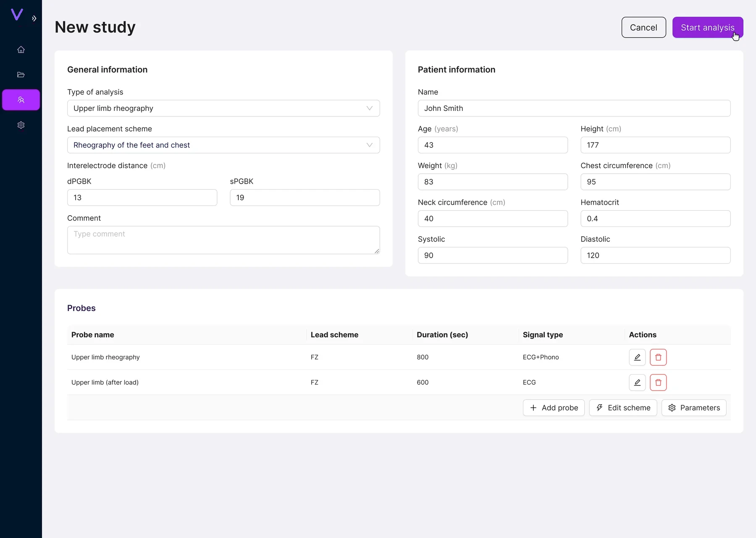Click the Age input field

pyautogui.click(x=493, y=145)
